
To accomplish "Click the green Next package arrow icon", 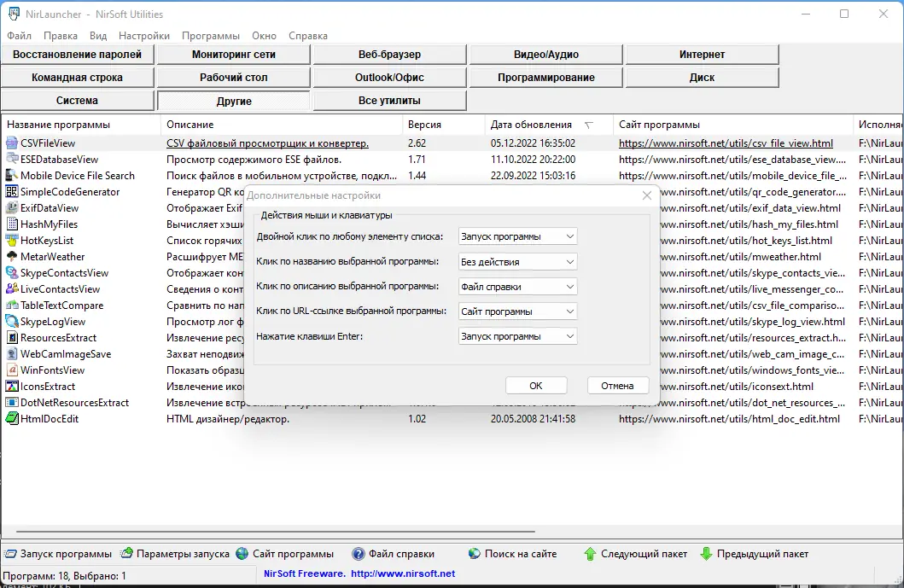I will (590, 554).
